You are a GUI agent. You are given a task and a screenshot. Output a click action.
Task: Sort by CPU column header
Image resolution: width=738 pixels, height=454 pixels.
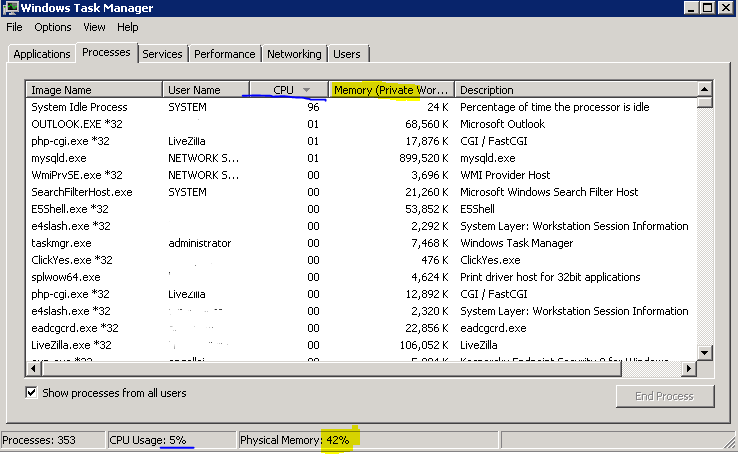(289, 89)
